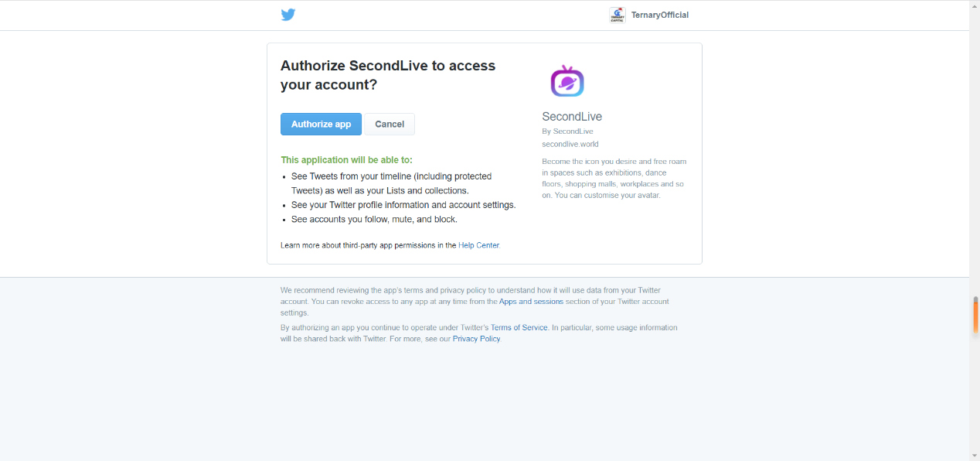Click the secondlive.world website text
The image size is (980, 461).
pyautogui.click(x=570, y=144)
